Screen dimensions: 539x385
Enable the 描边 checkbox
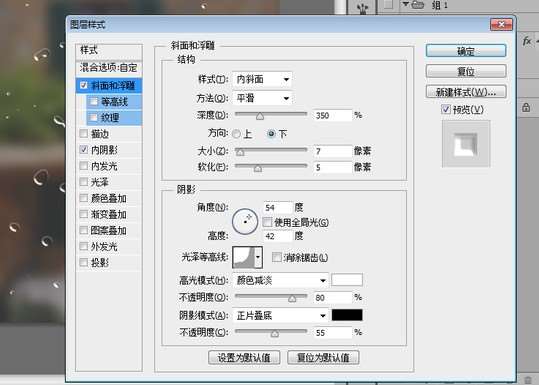84,133
